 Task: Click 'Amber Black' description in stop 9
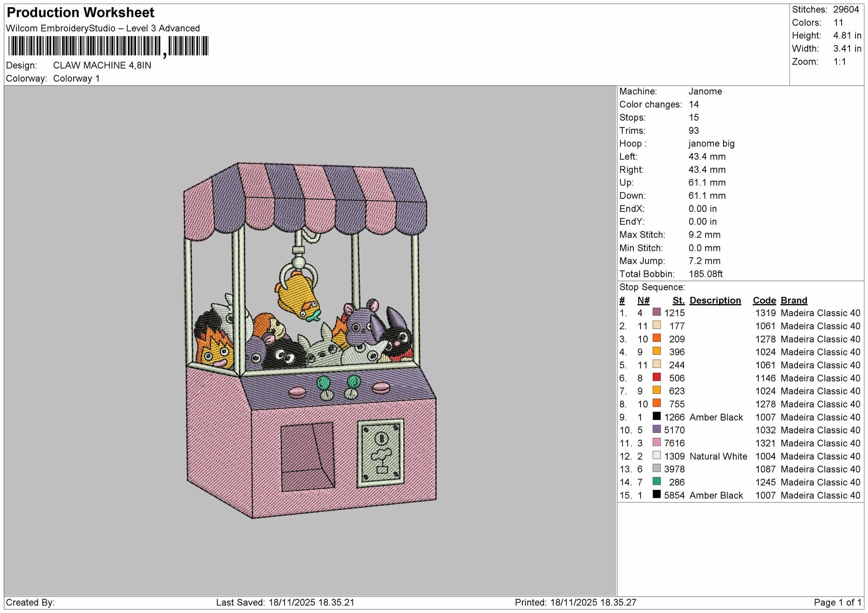(x=716, y=417)
